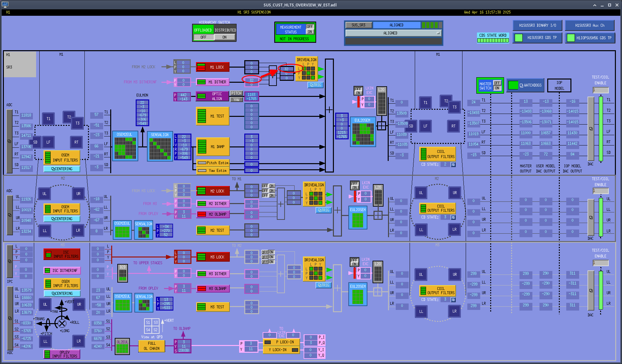The image size is (622, 364).
Task: Open the ALIGNED guardian state dropdown
Action: (x=393, y=33)
